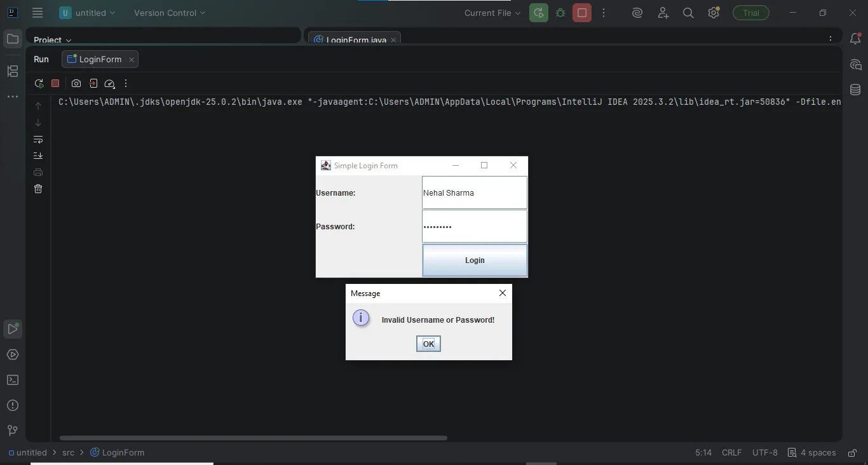
Task: Open Search Everywhere magnifier
Action: [688, 13]
